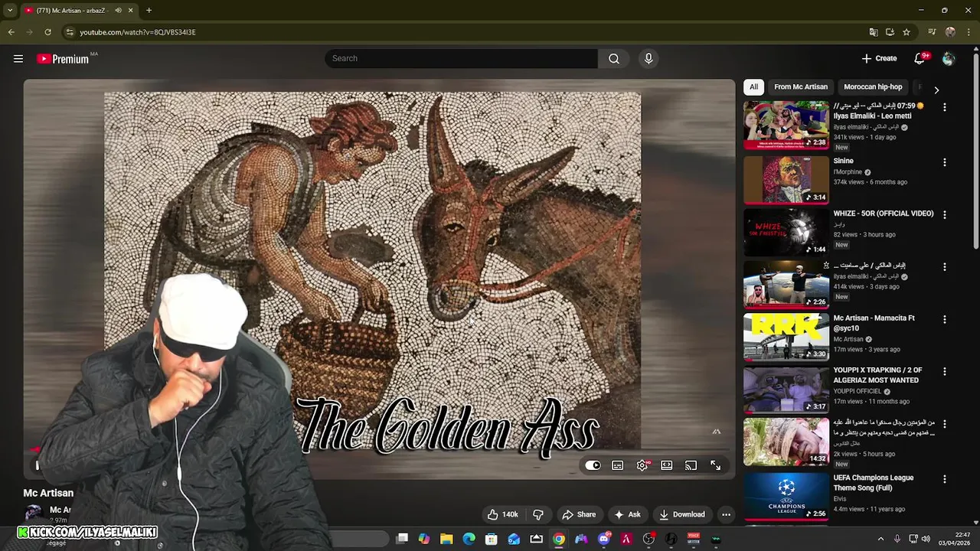Toggle the autoplay switch in player

(593, 465)
